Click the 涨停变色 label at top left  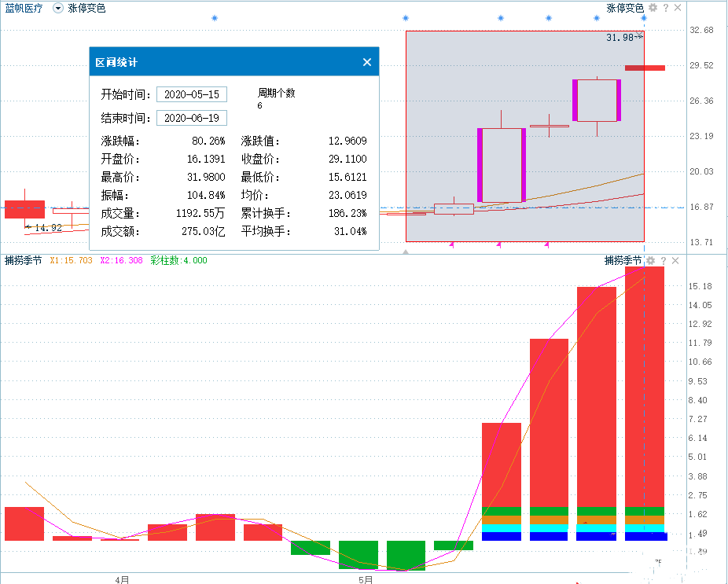[86, 9]
